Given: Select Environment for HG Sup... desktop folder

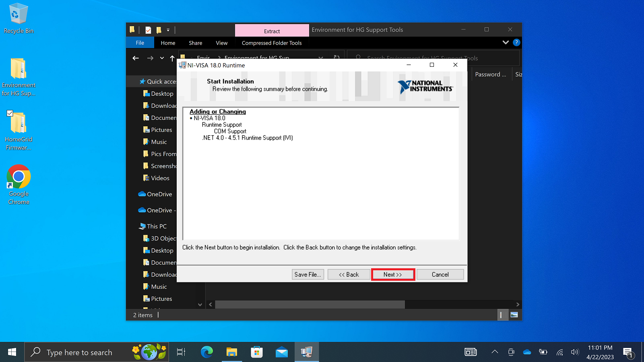Looking at the screenshot, I should pos(19,77).
